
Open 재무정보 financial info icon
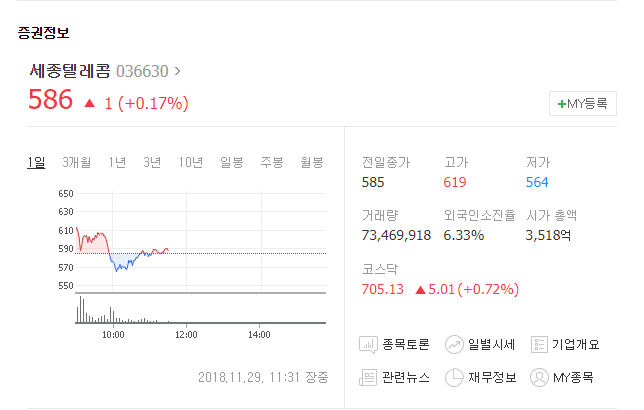pyautogui.click(x=454, y=377)
